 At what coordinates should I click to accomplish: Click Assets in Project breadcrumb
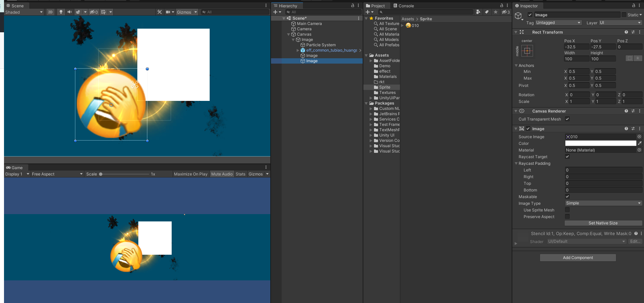point(408,19)
